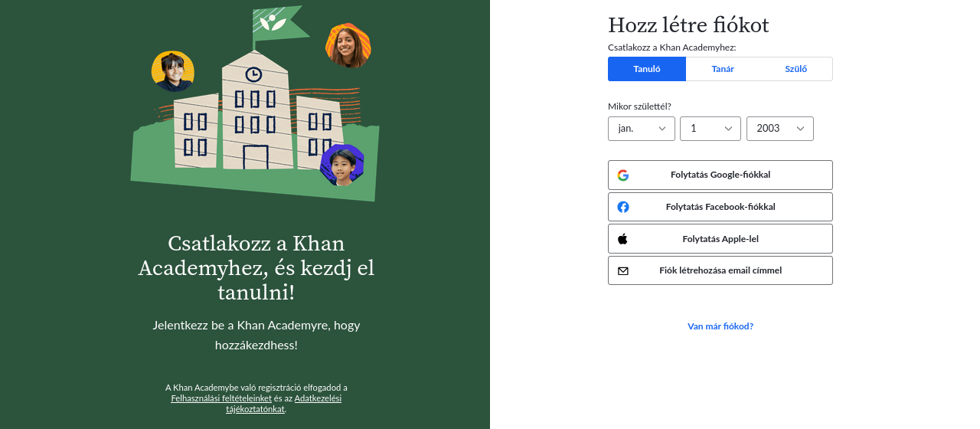Image resolution: width=980 pixels, height=429 pixels.
Task: Create account with email address button
Action: tap(720, 270)
